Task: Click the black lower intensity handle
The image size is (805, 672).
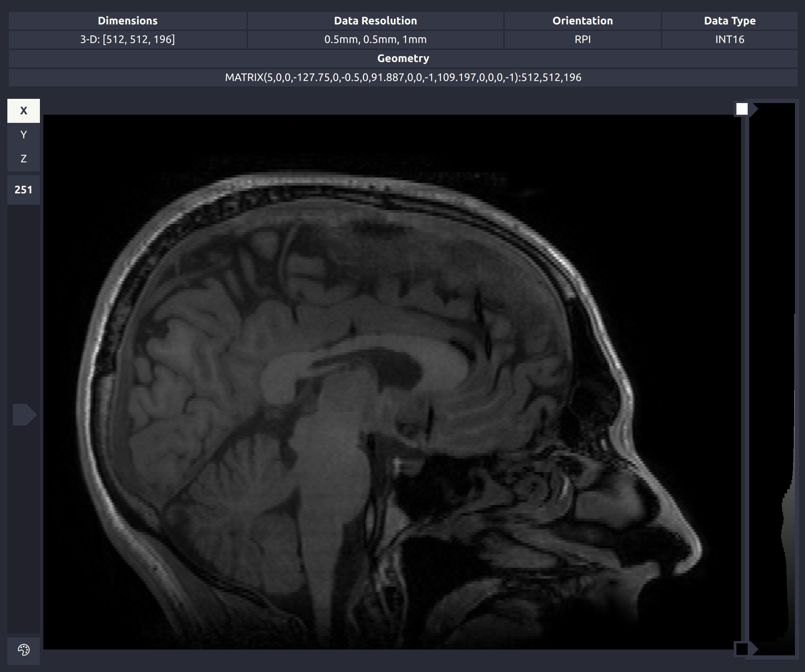Action: pos(742,649)
